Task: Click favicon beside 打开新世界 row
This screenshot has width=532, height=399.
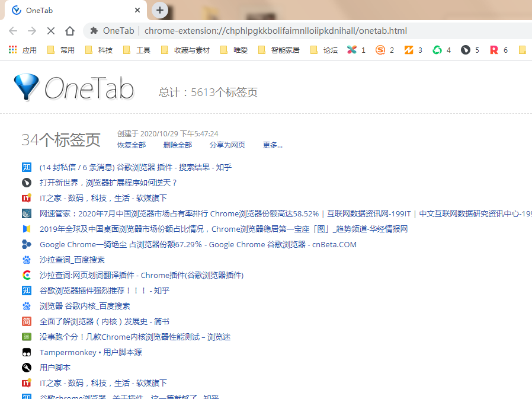Action: pos(27,183)
